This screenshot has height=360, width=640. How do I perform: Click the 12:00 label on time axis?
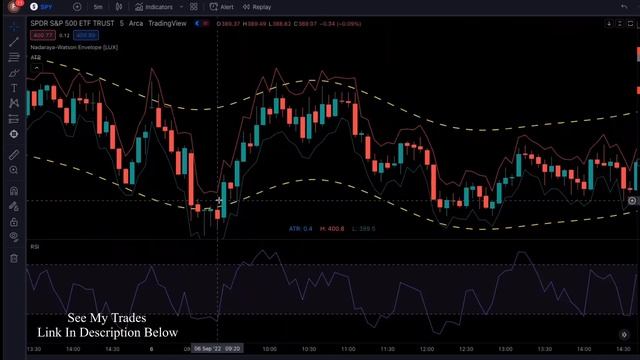coord(427,349)
